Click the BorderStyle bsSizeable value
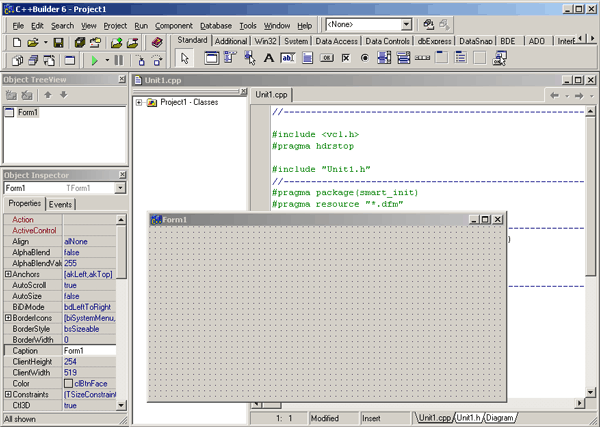 point(89,329)
